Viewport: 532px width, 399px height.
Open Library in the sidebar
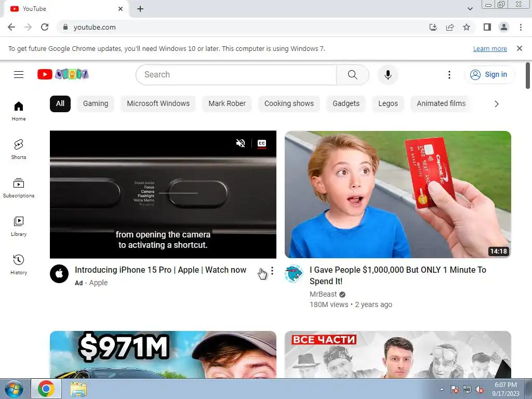[x=19, y=227]
